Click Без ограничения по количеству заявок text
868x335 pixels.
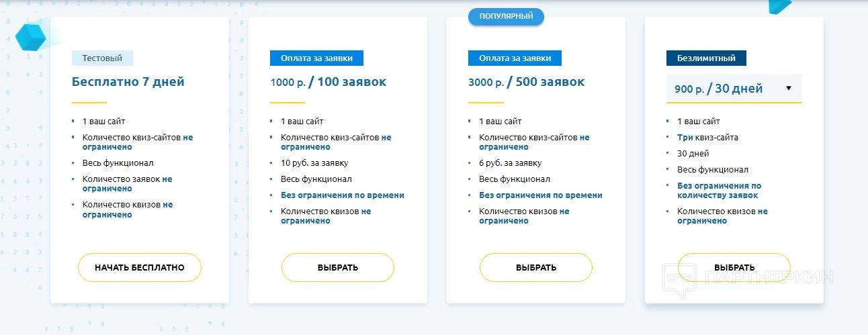point(719,191)
